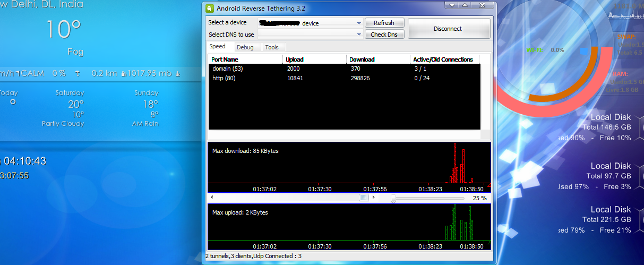Click the Max download: 85 KBytes label

coord(245,151)
